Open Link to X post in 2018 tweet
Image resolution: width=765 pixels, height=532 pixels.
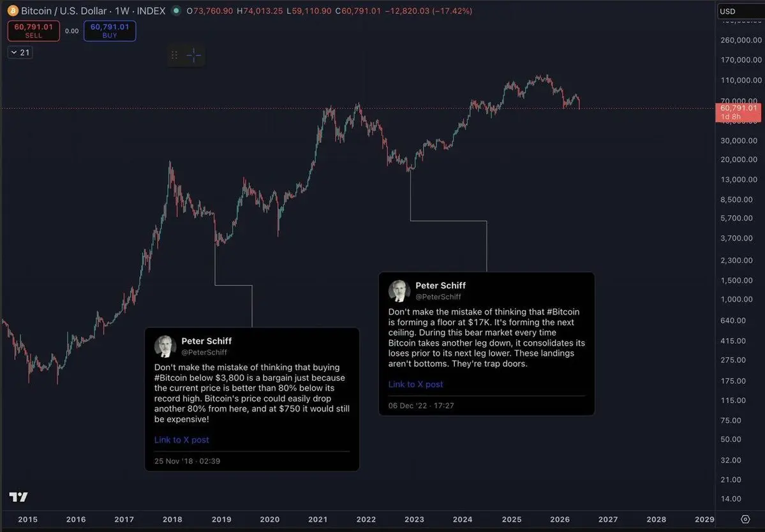pos(181,440)
